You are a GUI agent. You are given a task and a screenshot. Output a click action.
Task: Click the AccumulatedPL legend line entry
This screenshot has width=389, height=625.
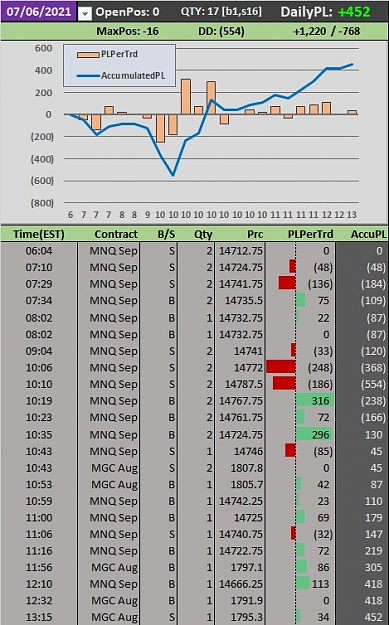coord(121,75)
